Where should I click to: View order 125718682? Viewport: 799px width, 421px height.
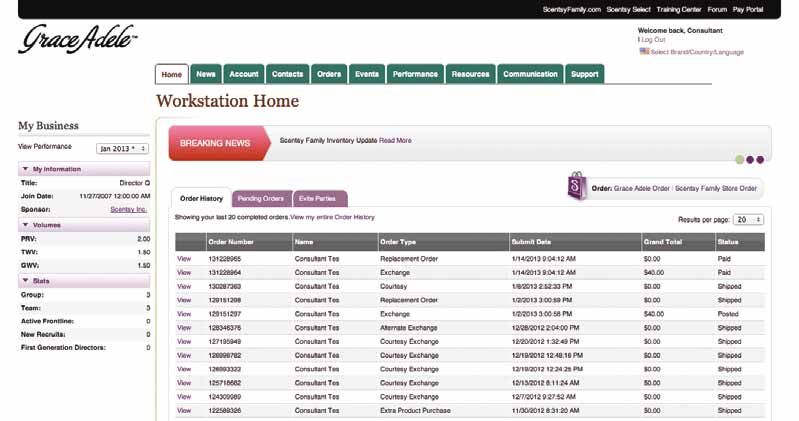(x=184, y=383)
